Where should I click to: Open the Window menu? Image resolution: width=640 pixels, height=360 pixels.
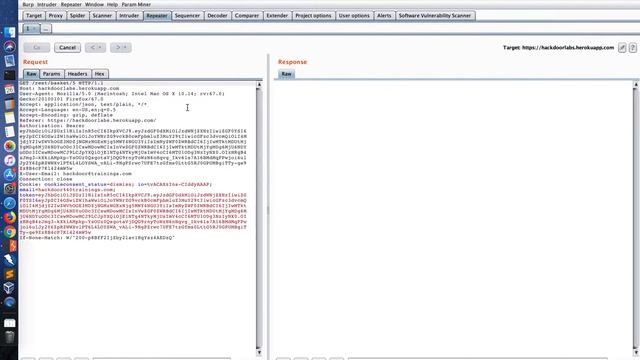[94, 4]
